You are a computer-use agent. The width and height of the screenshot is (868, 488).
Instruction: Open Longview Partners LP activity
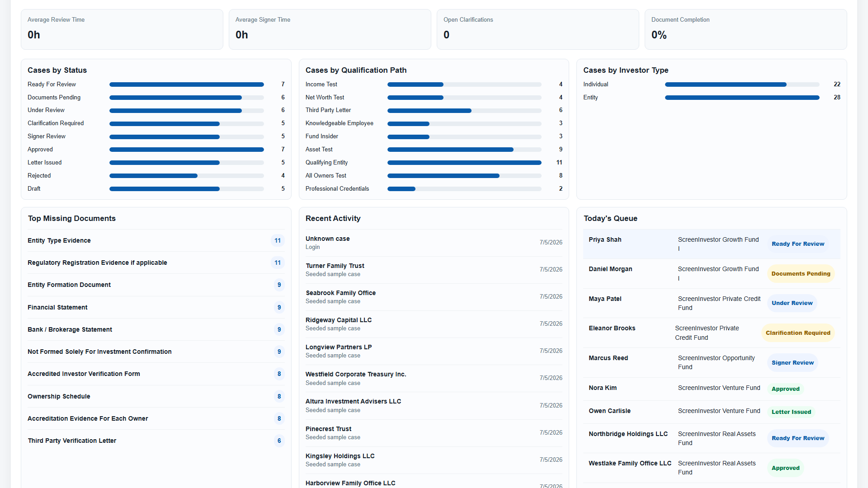tap(434, 351)
